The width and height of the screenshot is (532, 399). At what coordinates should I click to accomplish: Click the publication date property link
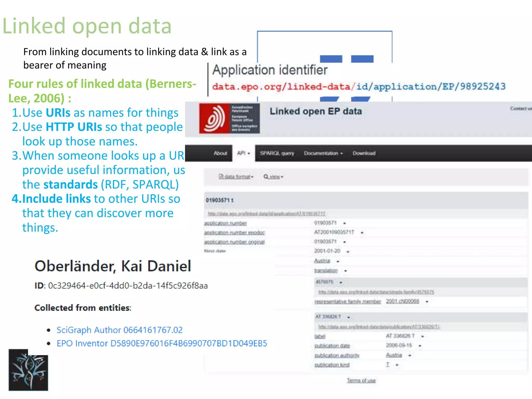click(x=332, y=346)
